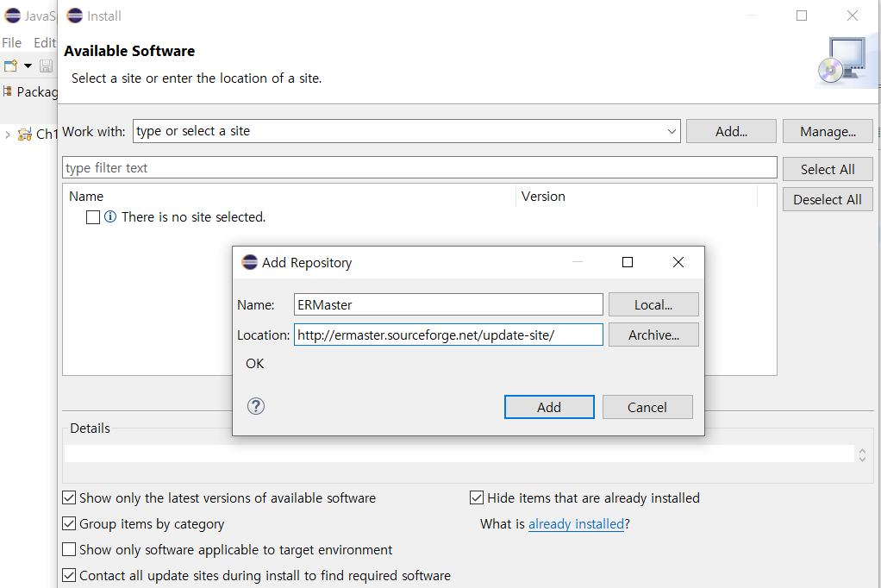881x588 pixels.
Task: Click the type filter text field
Action: [419, 167]
